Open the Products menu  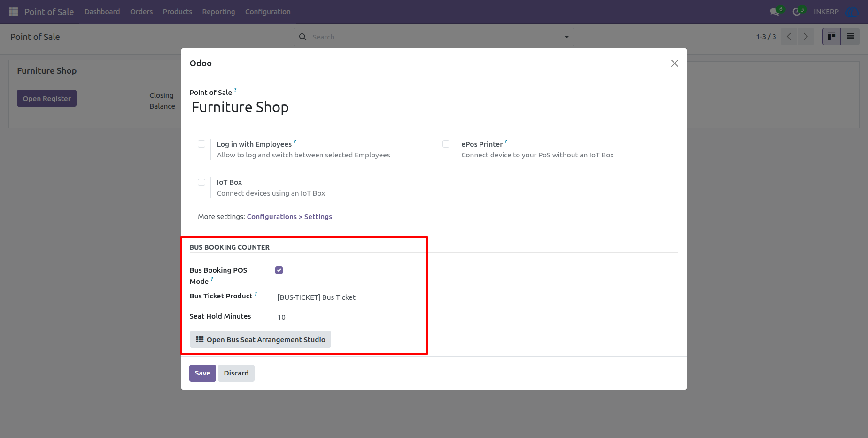click(x=177, y=12)
